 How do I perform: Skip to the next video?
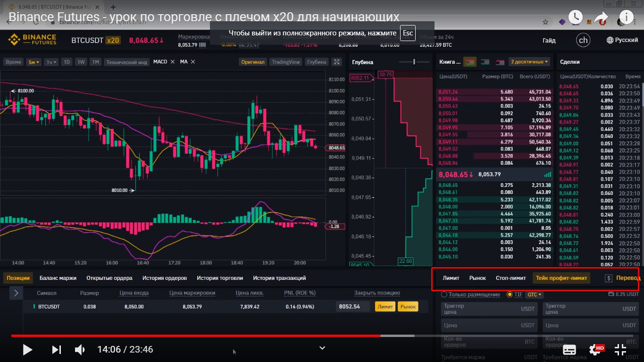click(56, 350)
